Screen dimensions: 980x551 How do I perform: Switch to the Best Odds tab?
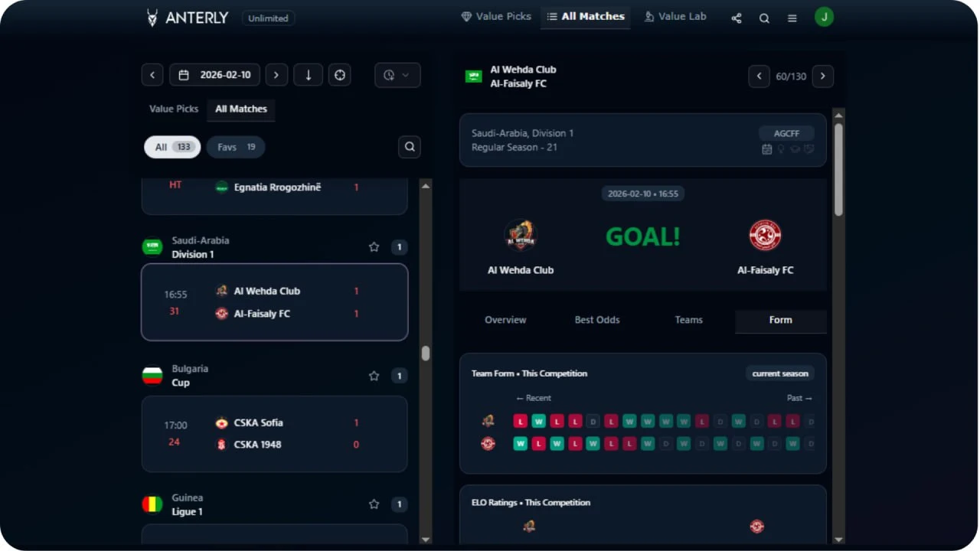(597, 320)
